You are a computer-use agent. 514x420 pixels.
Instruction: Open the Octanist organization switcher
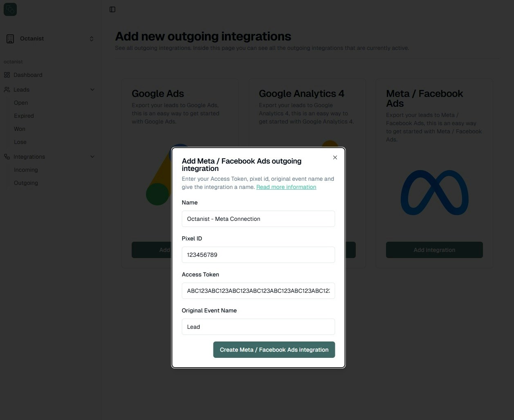click(51, 39)
